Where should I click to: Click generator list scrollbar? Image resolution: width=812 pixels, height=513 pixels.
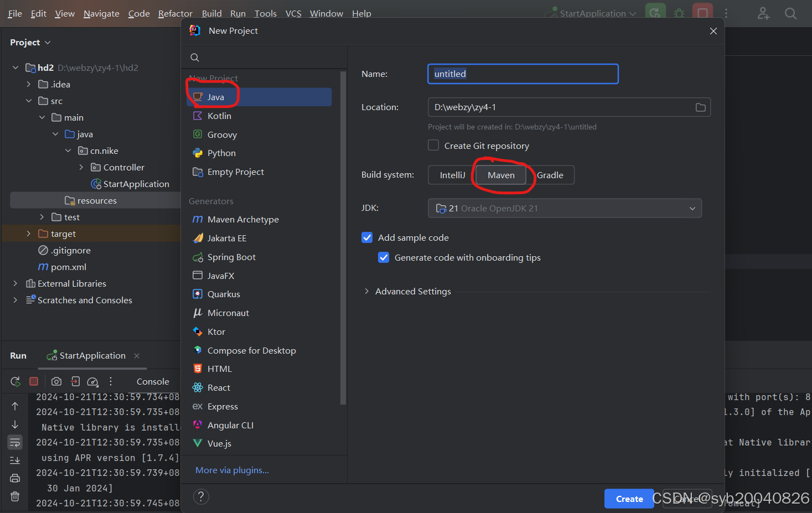coord(343,238)
